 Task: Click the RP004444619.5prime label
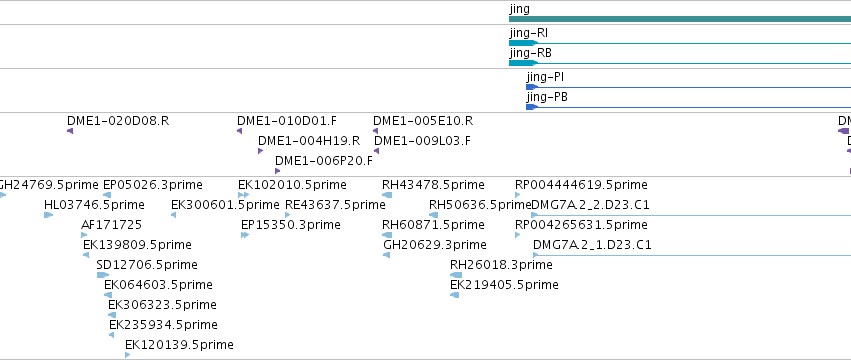coord(581,185)
